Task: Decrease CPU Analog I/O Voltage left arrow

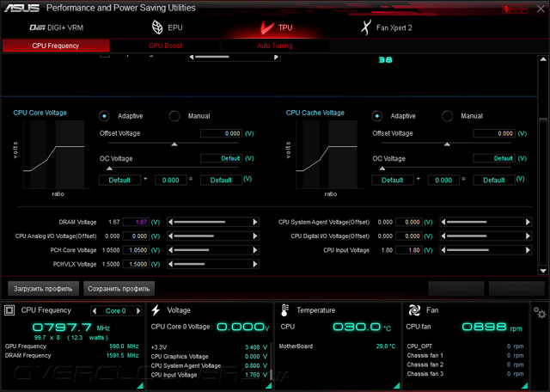Action: (170, 236)
